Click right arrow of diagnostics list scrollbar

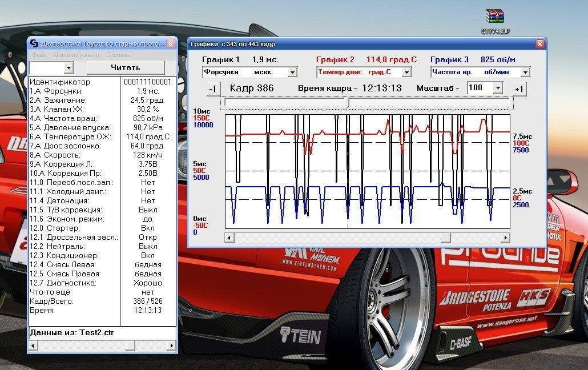pyautogui.click(x=171, y=345)
